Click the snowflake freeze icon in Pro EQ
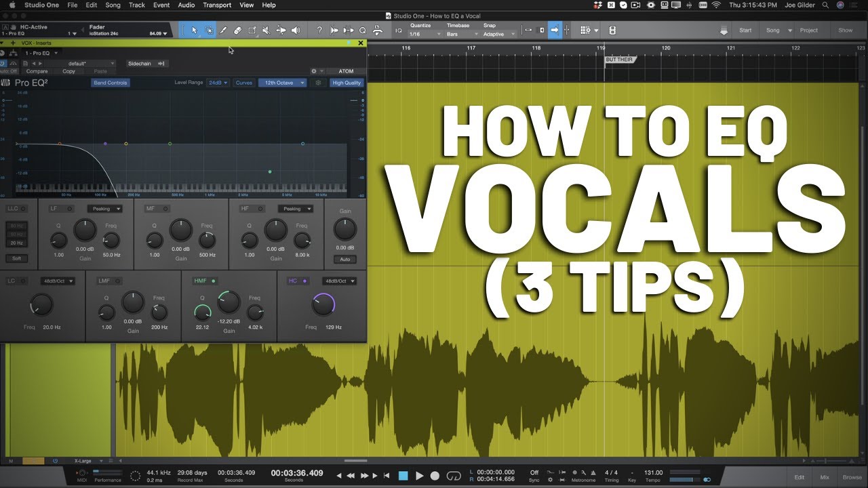This screenshot has height=488, width=868. 319,83
